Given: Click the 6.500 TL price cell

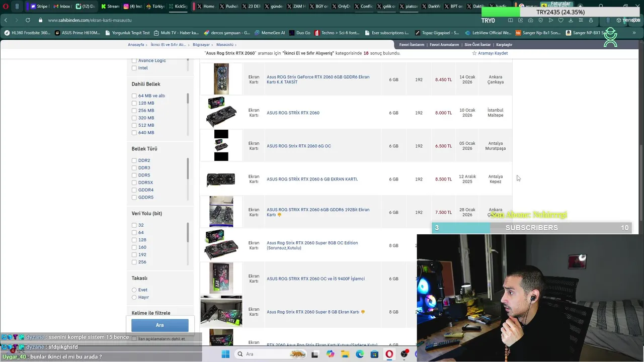Looking at the screenshot, I should pos(443,146).
